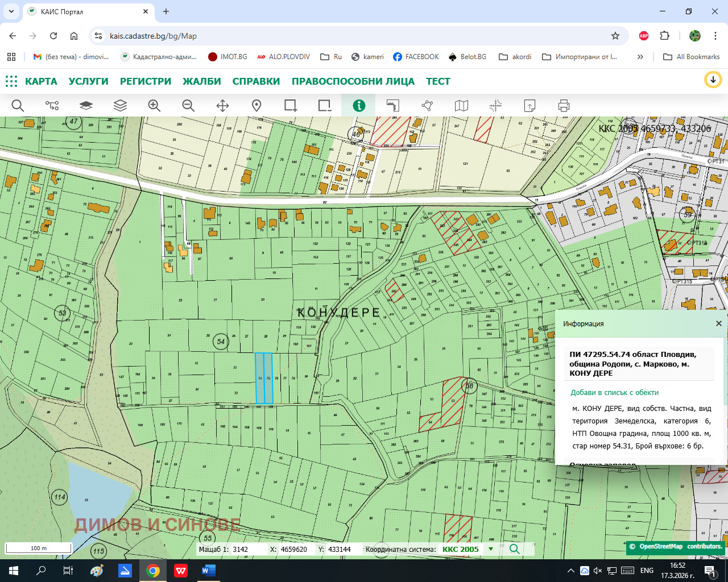Activate the export/upload map tool
Viewport: 728px width, 582px height.
click(x=530, y=105)
